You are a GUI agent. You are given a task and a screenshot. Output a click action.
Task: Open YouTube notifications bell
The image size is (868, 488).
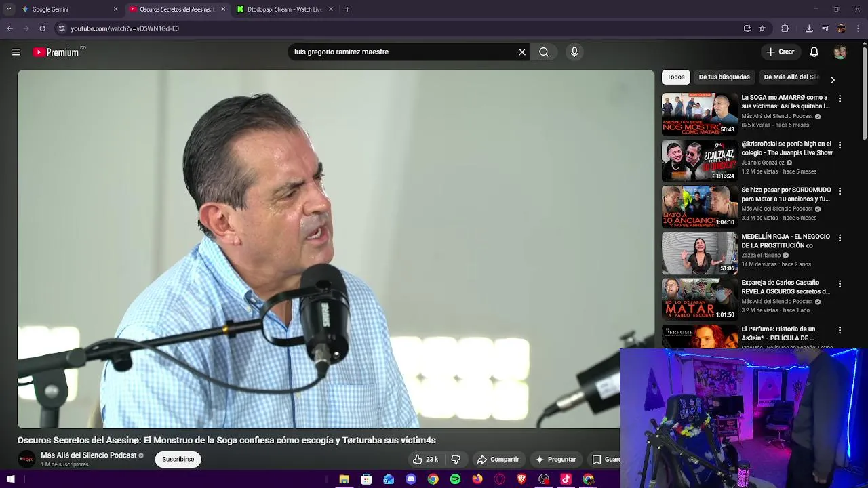814,52
